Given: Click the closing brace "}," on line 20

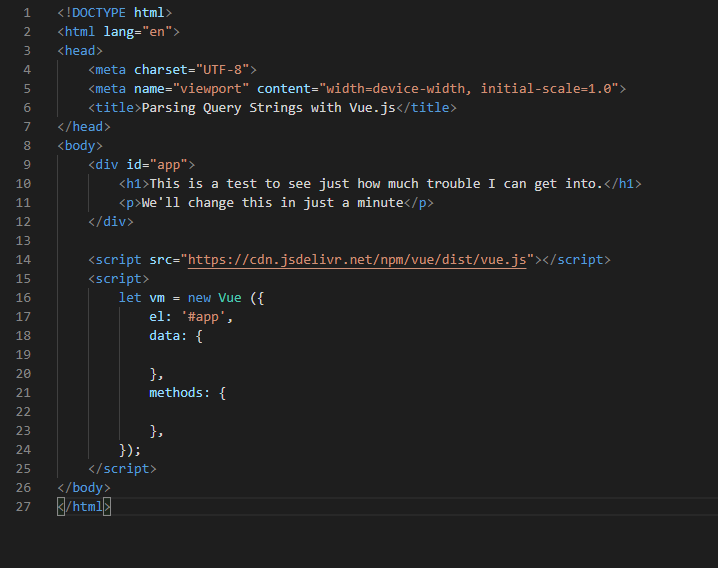Looking at the screenshot, I should click(x=157, y=374).
